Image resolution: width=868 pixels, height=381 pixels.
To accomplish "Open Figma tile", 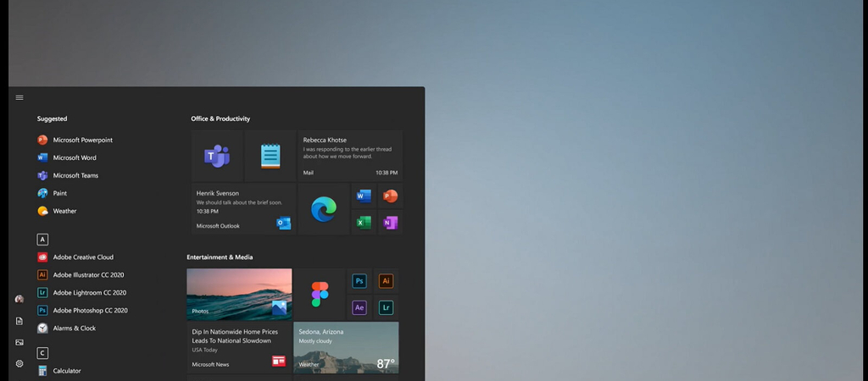I will (320, 294).
